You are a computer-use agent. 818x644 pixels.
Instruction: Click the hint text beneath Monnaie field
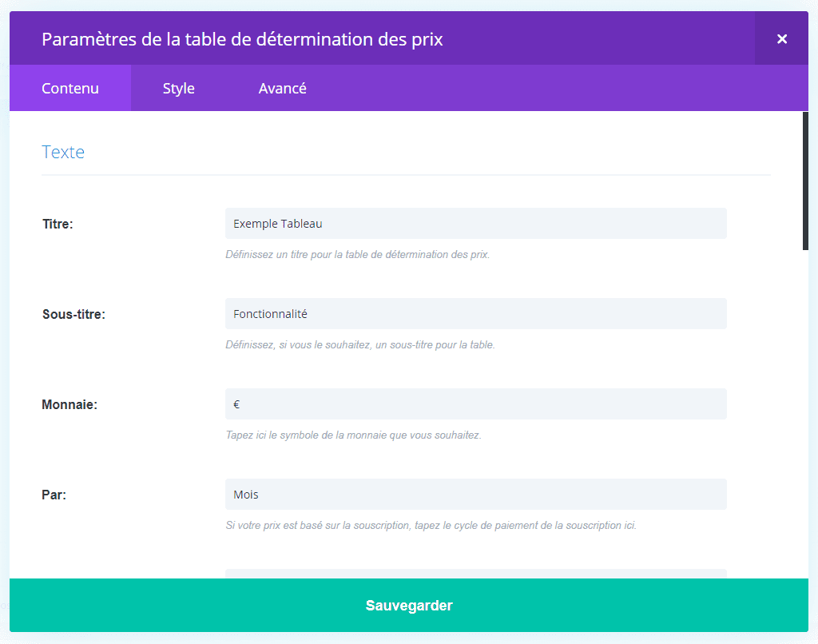(x=353, y=435)
